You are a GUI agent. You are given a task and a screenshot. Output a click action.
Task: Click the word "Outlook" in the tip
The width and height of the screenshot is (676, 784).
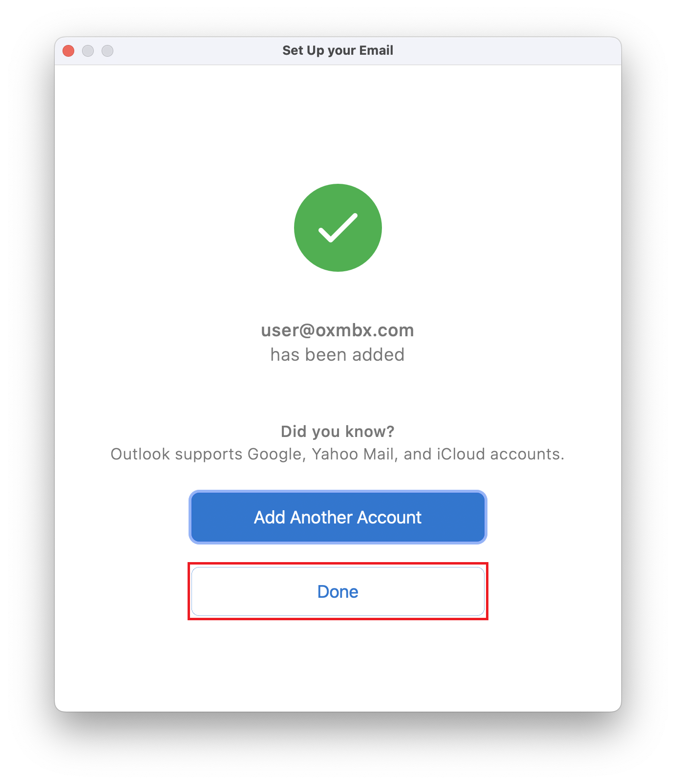[140, 454]
